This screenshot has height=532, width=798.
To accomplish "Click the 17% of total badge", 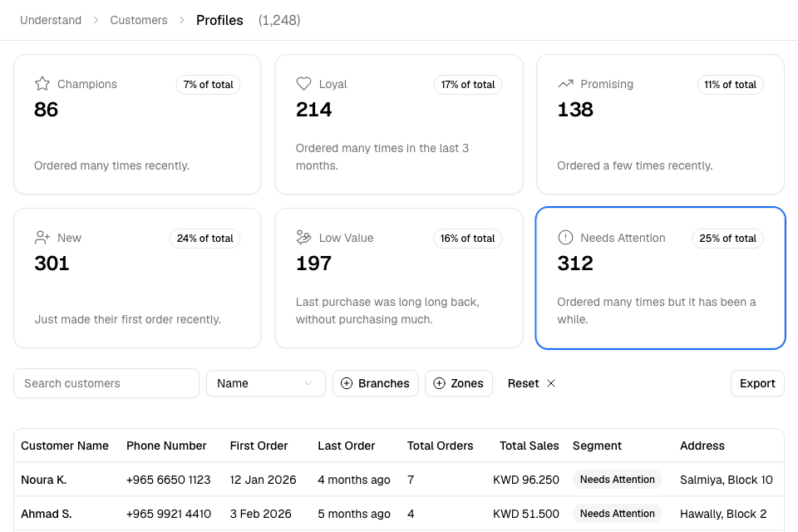I will [468, 85].
